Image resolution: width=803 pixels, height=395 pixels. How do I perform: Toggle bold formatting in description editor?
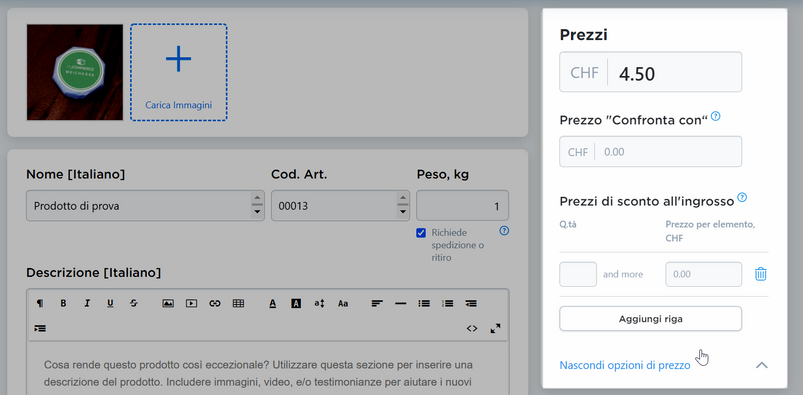coord(64,303)
